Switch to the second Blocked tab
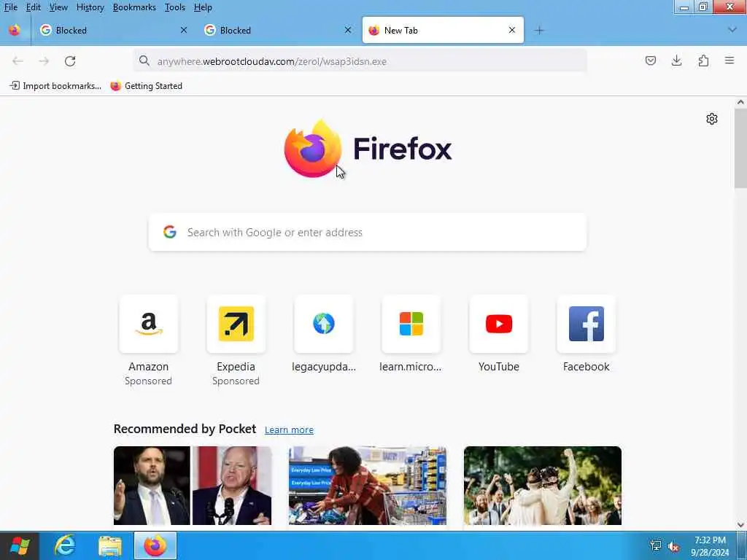Viewport: 747px width, 560px height. click(279, 30)
